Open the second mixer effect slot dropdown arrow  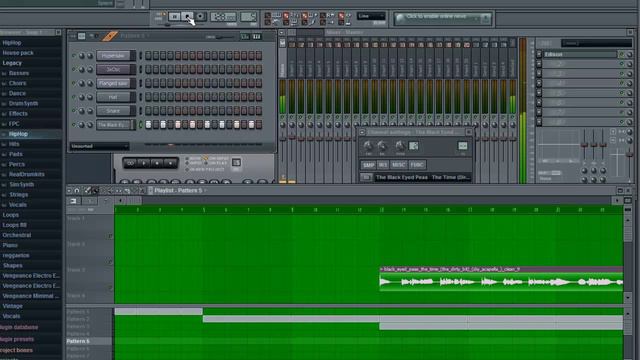click(x=539, y=64)
